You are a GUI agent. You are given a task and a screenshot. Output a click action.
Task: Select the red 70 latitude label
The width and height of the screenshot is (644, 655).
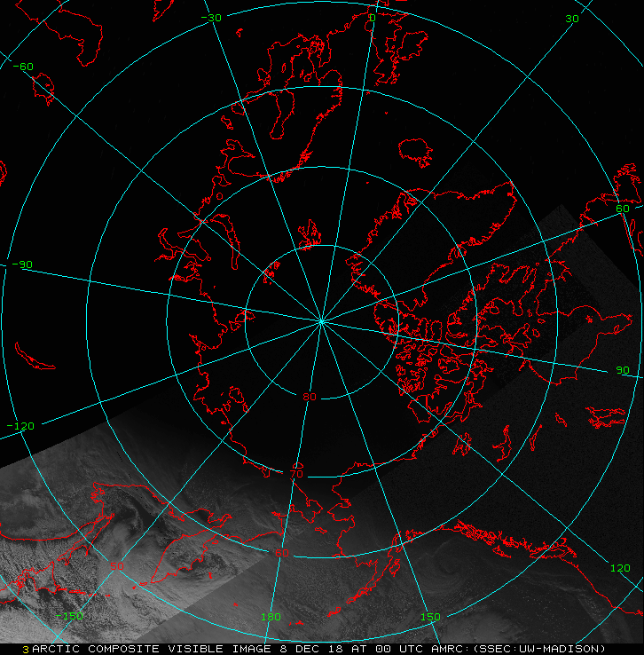296,474
